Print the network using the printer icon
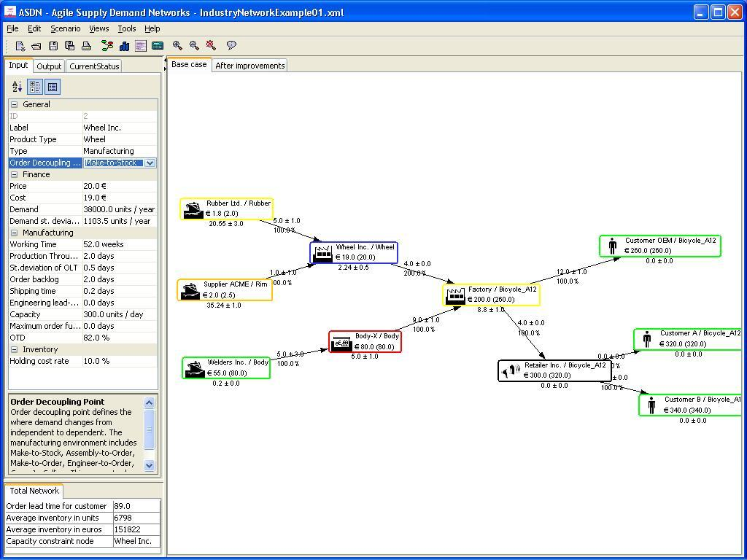The width and height of the screenshot is (747, 560). coord(86,46)
